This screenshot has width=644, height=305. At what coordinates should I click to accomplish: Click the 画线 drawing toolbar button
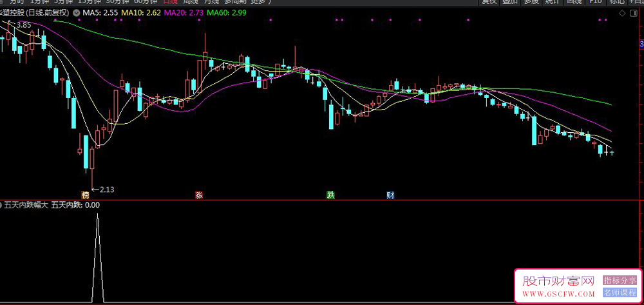click(x=574, y=2)
